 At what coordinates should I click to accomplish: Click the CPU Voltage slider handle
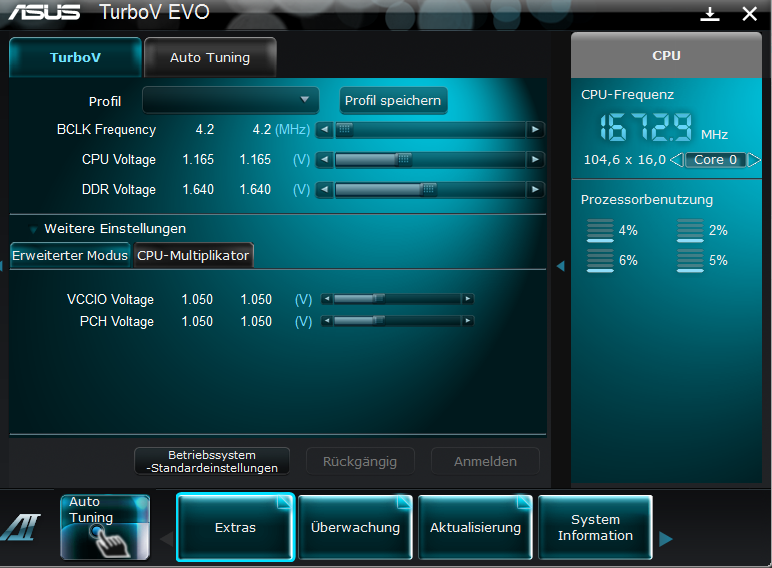tap(404, 160)
